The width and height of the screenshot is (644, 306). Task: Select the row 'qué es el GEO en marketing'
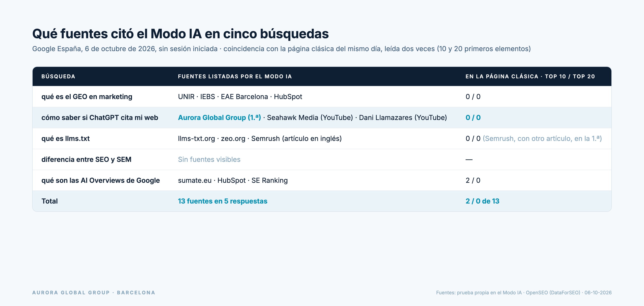(322, 97)
